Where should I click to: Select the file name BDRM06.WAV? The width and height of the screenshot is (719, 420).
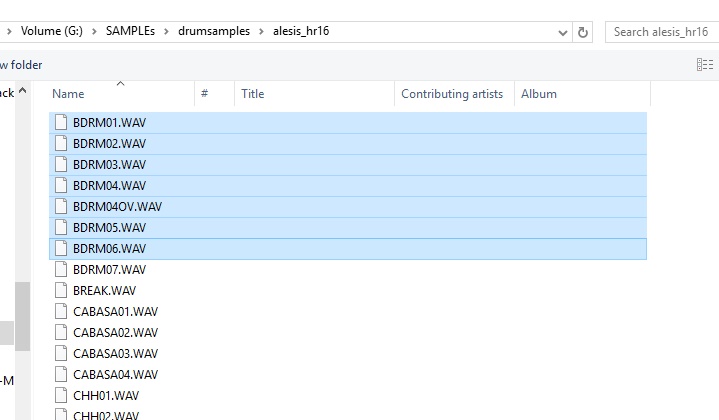110,249
